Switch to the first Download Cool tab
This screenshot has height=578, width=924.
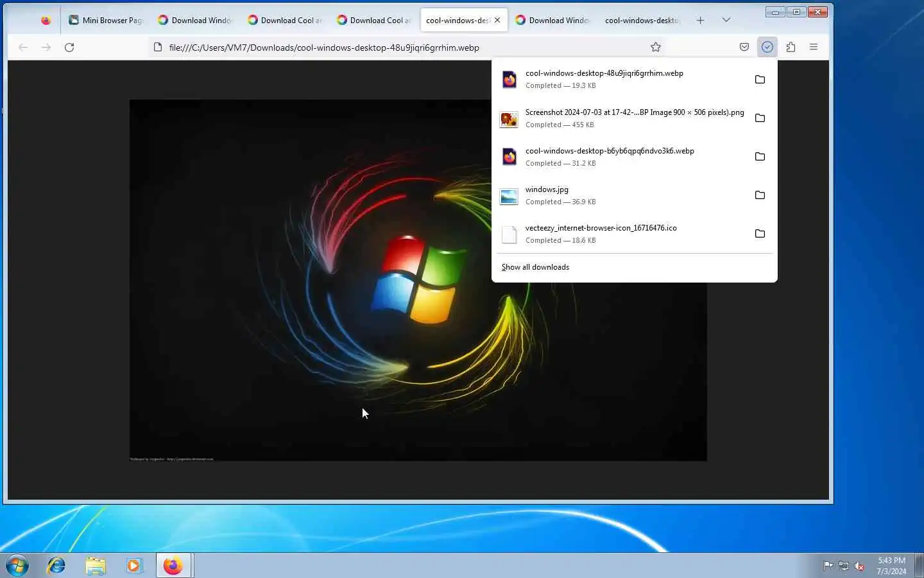(x=286, y=20)
